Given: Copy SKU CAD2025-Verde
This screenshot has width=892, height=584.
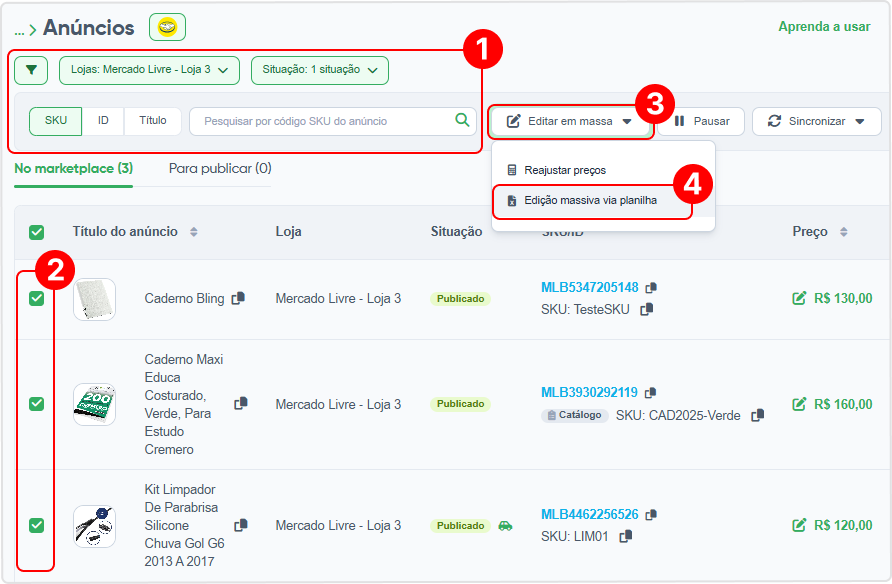Looking at the screenshot, I should pos(758,415).
